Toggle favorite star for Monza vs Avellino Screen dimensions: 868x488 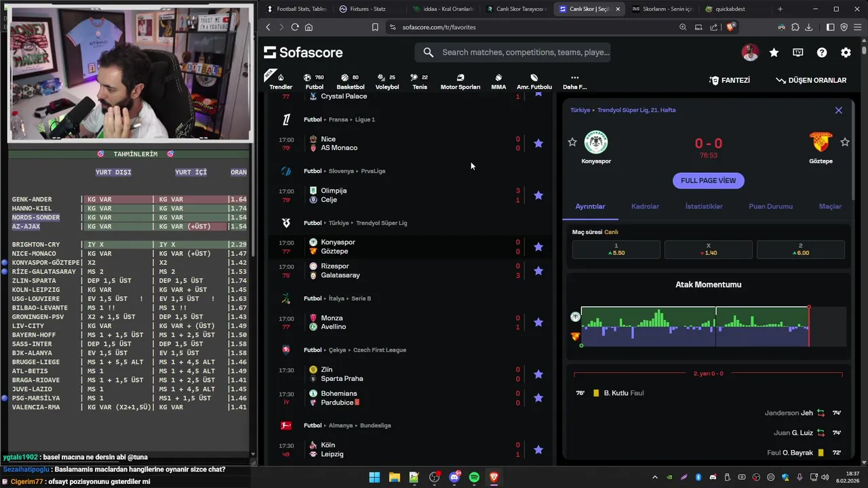538,322
